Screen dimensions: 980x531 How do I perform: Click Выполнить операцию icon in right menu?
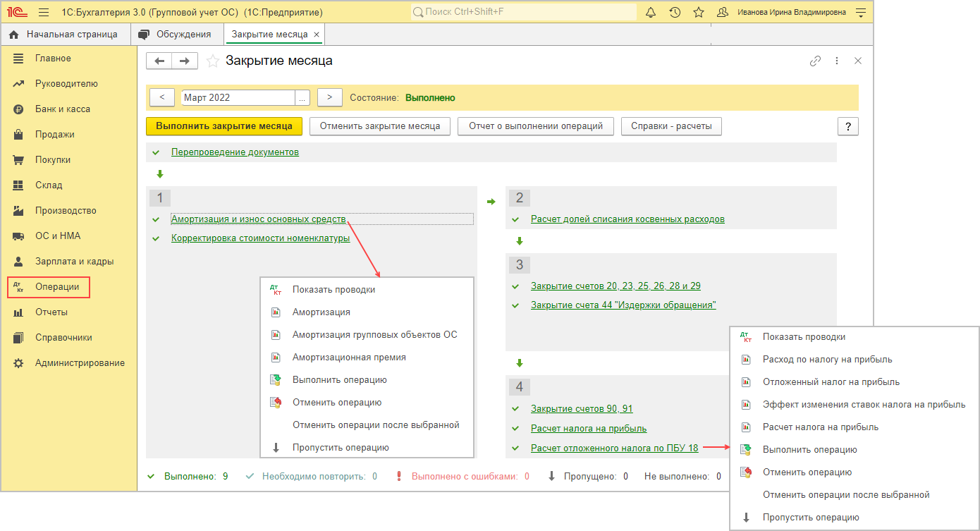click(747, 449)
